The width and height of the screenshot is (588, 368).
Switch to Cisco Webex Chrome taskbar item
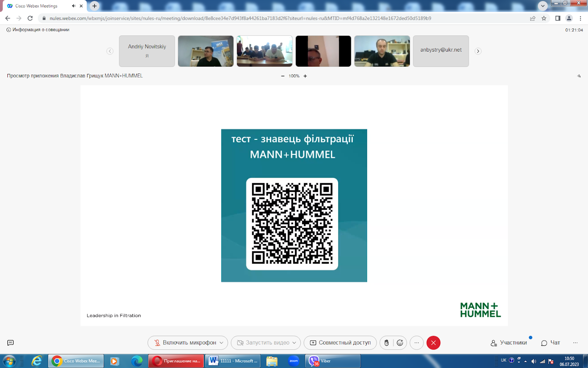tap(76, 361)
